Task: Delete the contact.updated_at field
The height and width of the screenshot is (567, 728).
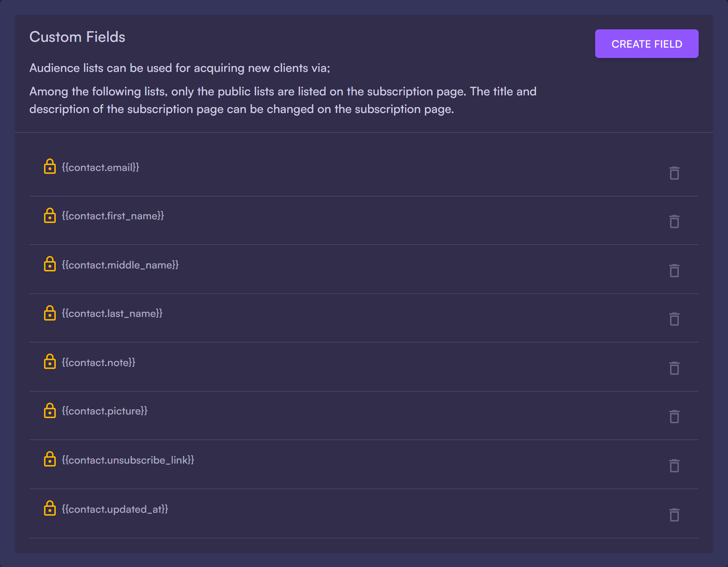Action: click(674, 515)
